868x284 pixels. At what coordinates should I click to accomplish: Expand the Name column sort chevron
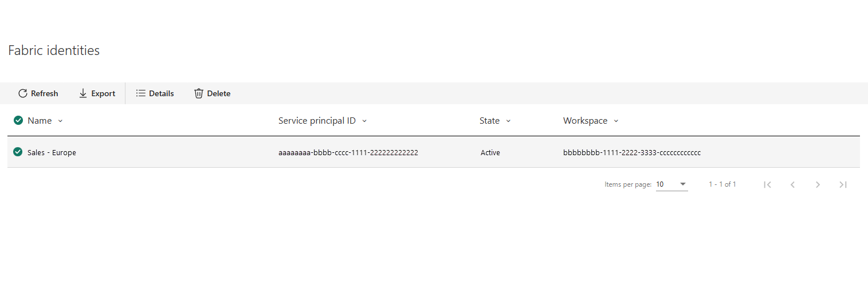pyautogui.click(x=61, y=121)
